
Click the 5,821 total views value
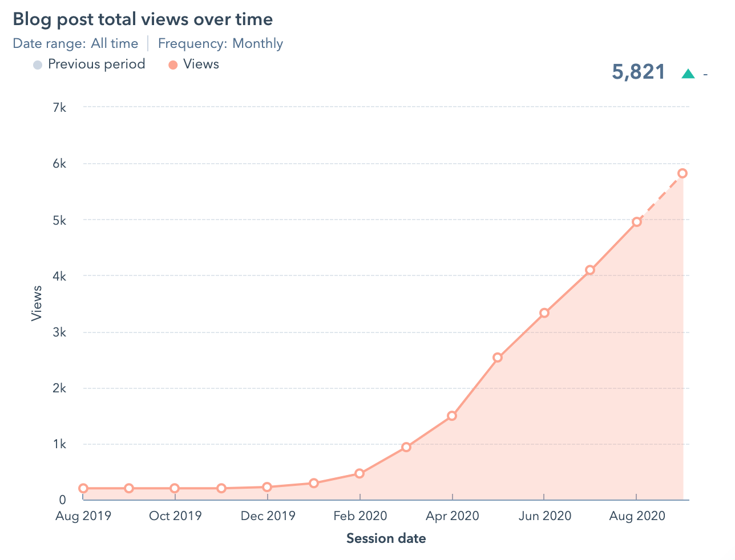639,72
